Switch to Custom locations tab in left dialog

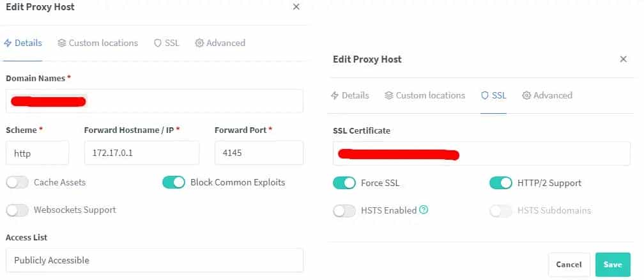click(x=98, y=43)
